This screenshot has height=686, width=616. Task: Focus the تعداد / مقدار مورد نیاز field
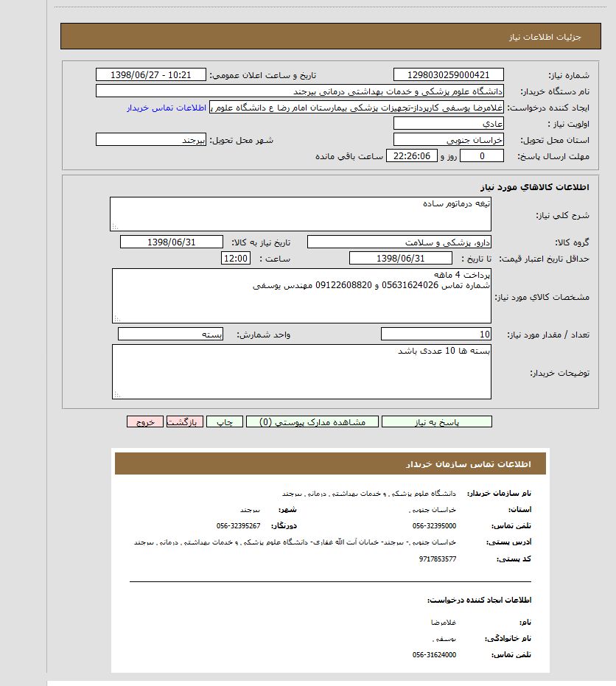point(436,335)
